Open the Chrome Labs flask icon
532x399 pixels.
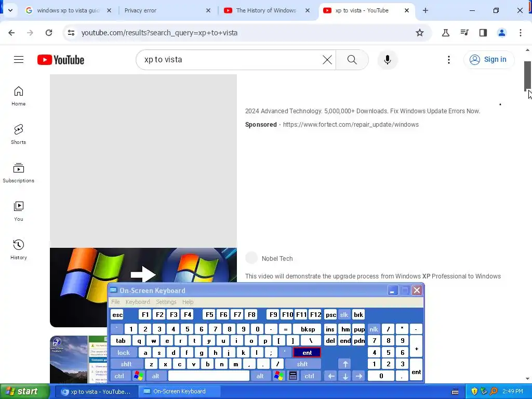pos(445,33)
